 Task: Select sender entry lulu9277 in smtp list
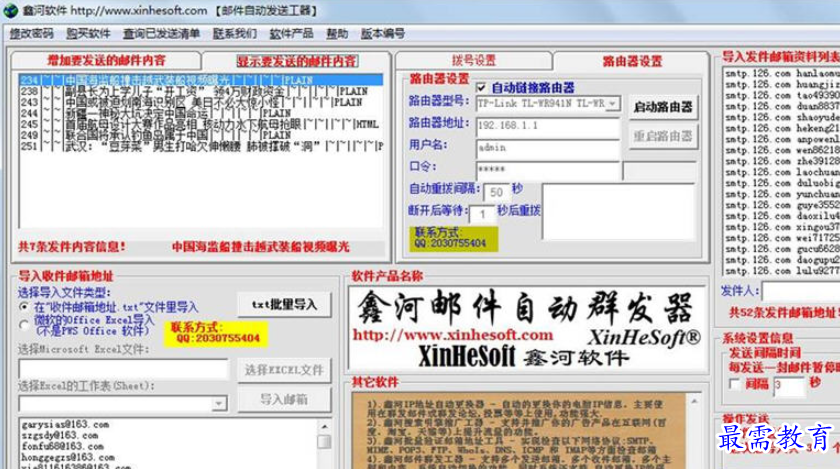[x=782, y=271]
